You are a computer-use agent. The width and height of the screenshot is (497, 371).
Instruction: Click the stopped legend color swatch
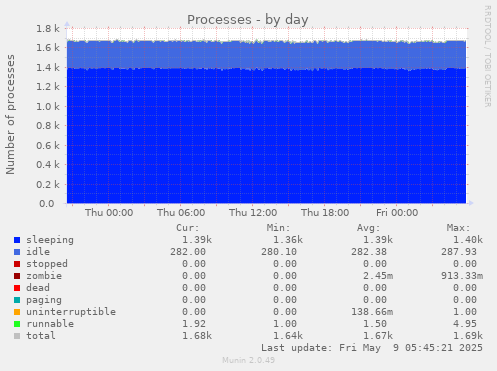tap(17, 264)
